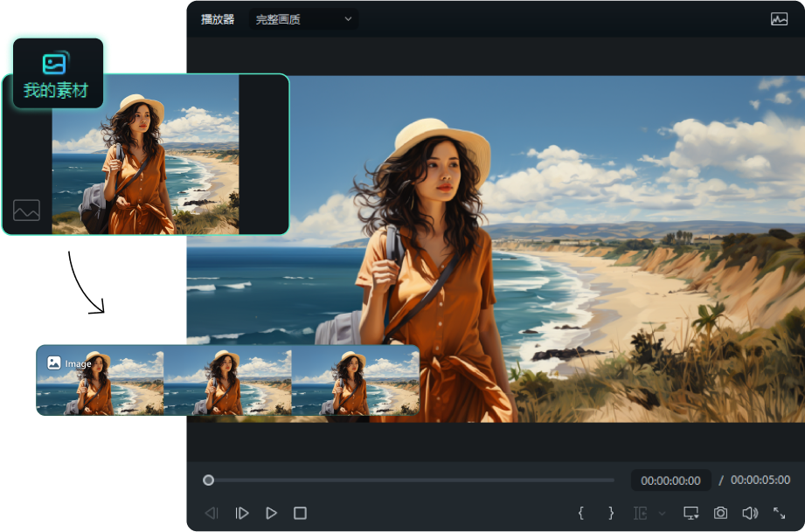Step to the next frame
Viewport: 805px width, 532px height.
tap(242, 514)
